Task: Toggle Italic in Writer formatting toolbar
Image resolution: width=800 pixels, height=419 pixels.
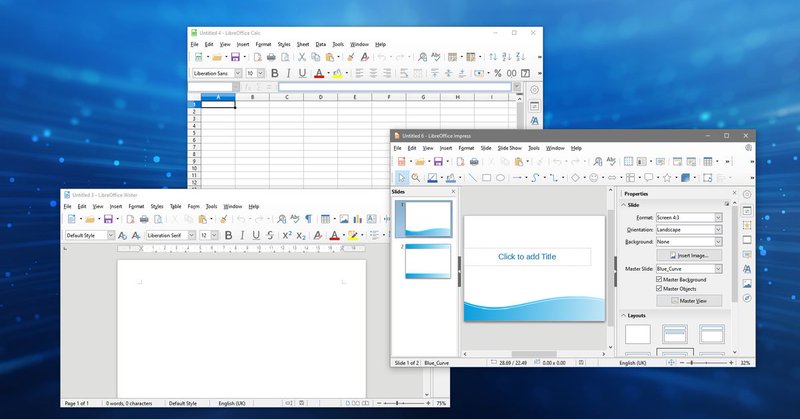Action: [x=242, y=235]
